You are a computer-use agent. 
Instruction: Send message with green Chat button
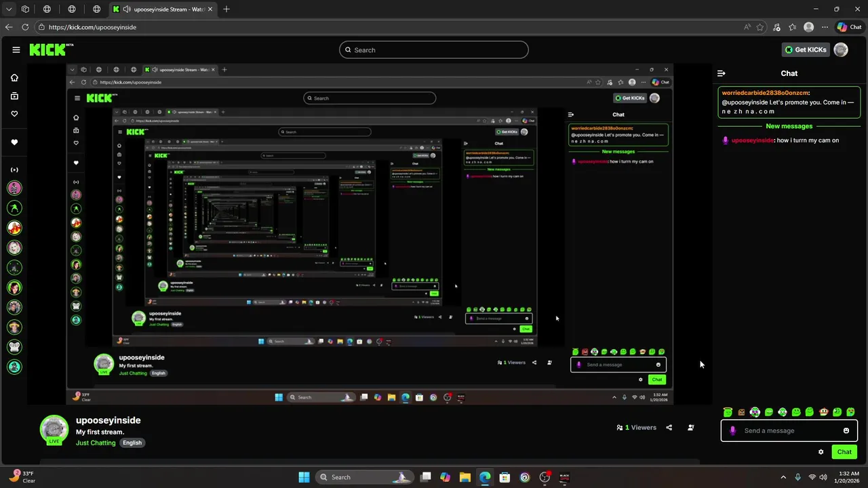pos(844,452)
